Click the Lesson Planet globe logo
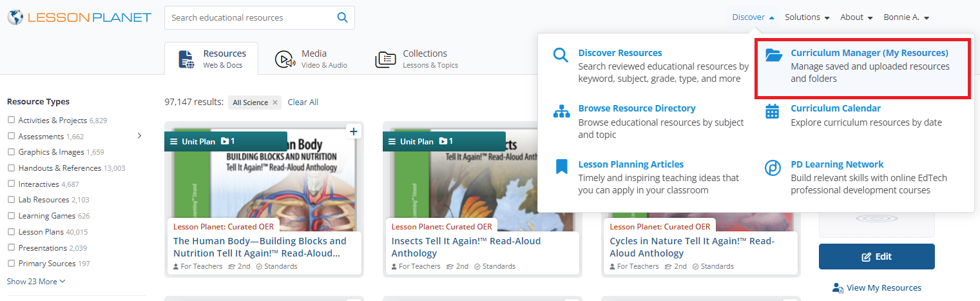This screenshot has width=980, height=301. click(15, 17)
